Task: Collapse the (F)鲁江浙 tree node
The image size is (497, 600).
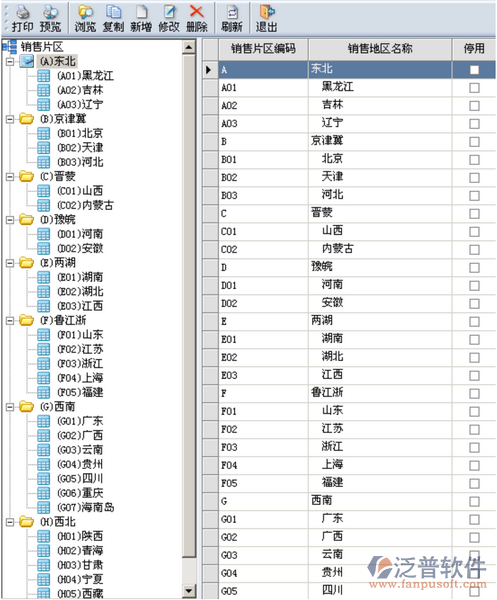Action: tap(10, 320)
